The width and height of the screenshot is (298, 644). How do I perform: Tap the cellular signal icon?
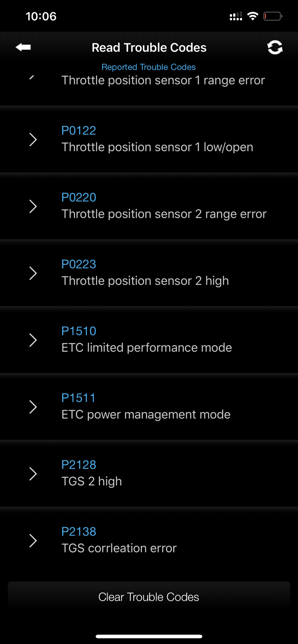click(x=236, y=16)
